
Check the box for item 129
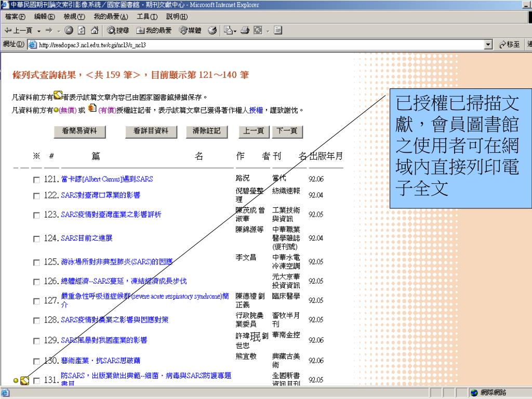click(x=36, y=341)
